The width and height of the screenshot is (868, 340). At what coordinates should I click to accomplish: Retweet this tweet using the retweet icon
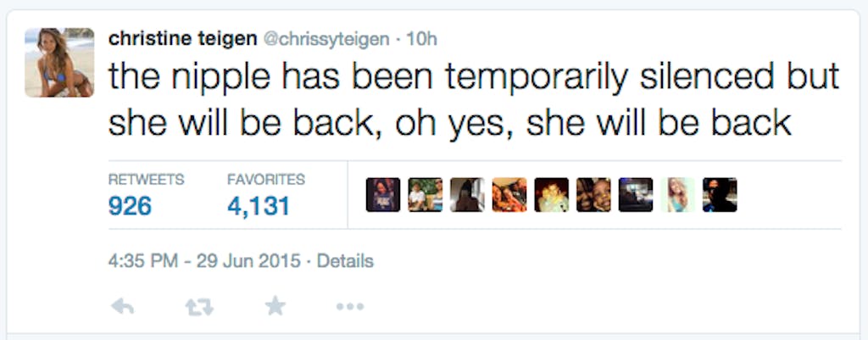pos(199,306)
